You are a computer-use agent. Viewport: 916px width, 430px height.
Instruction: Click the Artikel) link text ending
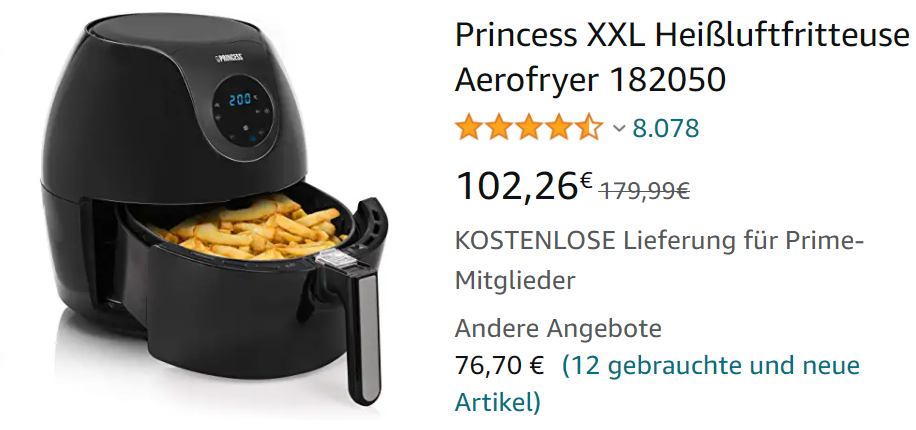498,403
